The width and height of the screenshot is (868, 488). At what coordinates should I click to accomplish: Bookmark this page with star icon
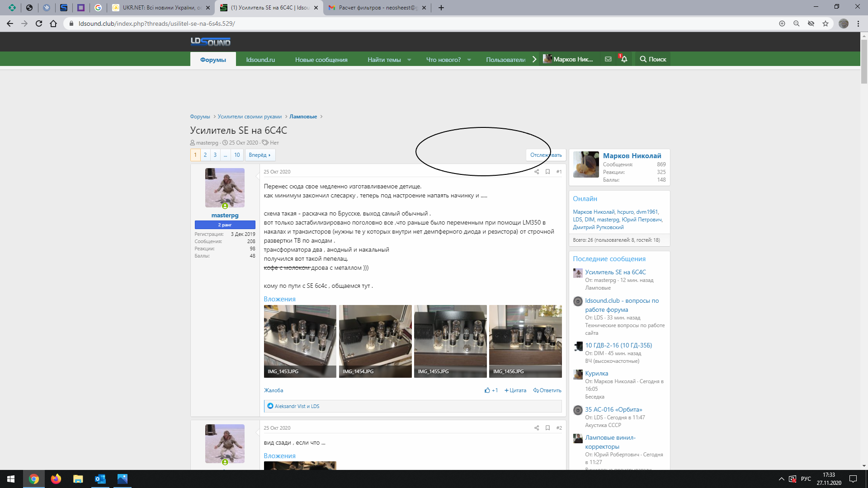[826, 23]
